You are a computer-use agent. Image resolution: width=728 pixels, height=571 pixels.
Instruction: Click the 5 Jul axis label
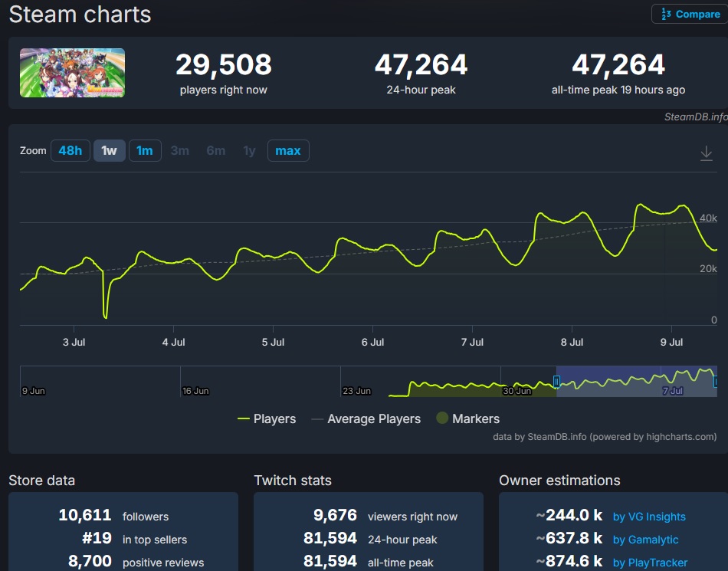point(273,342)
